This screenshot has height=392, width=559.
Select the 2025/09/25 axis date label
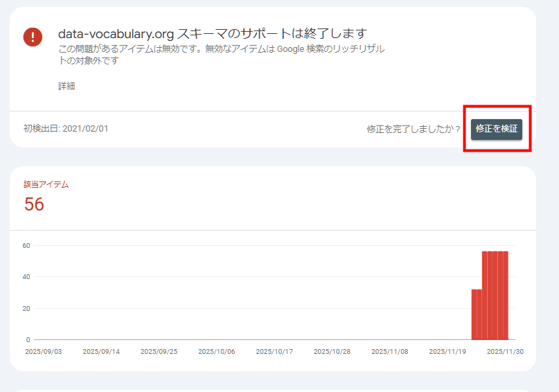tap(159, 351)
